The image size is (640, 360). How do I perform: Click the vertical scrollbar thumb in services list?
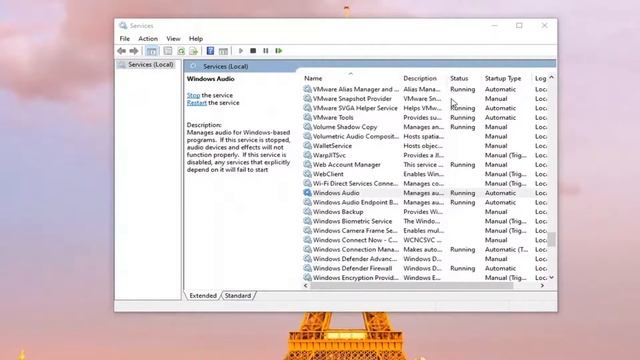(551, 240)
